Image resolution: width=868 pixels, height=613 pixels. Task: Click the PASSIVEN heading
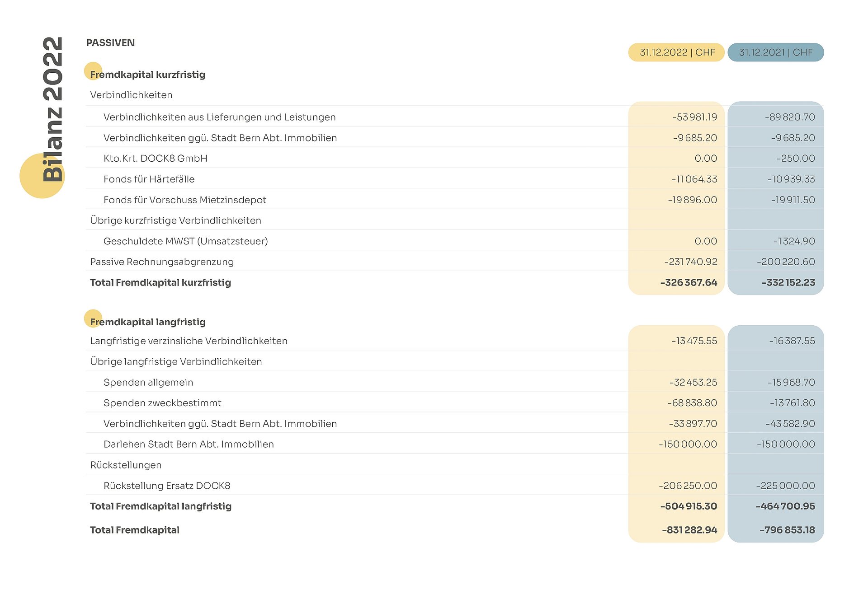pos(110,43)
